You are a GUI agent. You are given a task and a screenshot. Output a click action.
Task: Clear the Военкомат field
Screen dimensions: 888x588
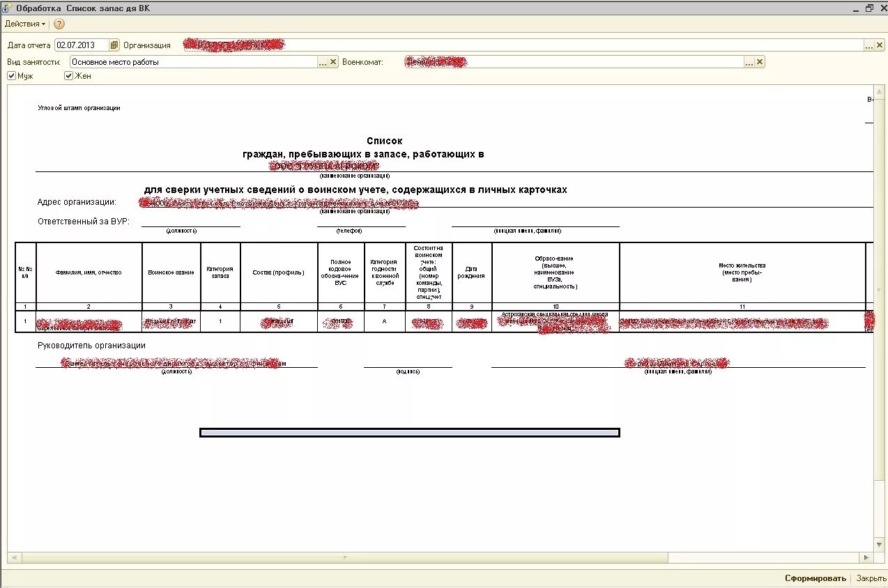click(760, 62)
